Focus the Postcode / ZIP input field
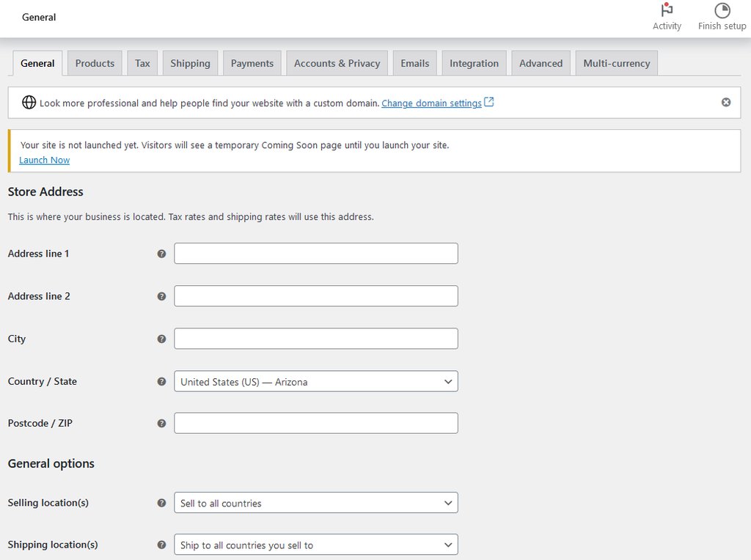This screenshot has width=751, height=560. 315,423
